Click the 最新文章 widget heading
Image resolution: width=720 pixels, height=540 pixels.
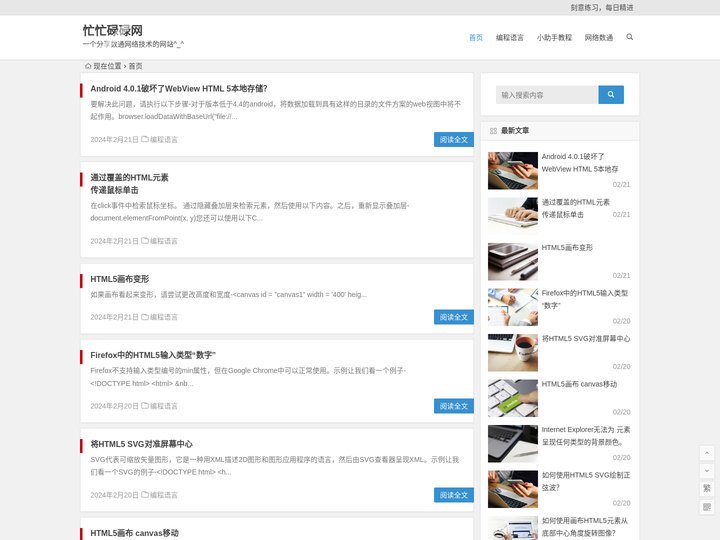pos(515,131)
